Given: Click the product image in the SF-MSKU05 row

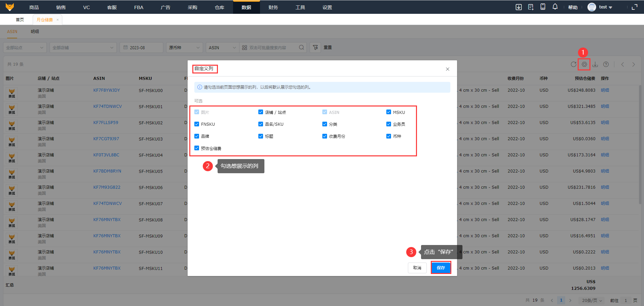Looking at the screenshot, I should pos(12,174).
